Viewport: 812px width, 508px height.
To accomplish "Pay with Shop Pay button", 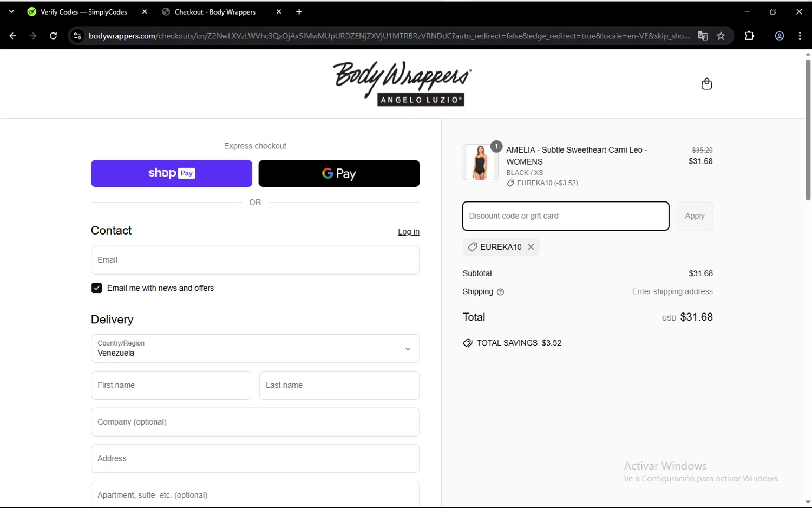I will coord(172,173).
